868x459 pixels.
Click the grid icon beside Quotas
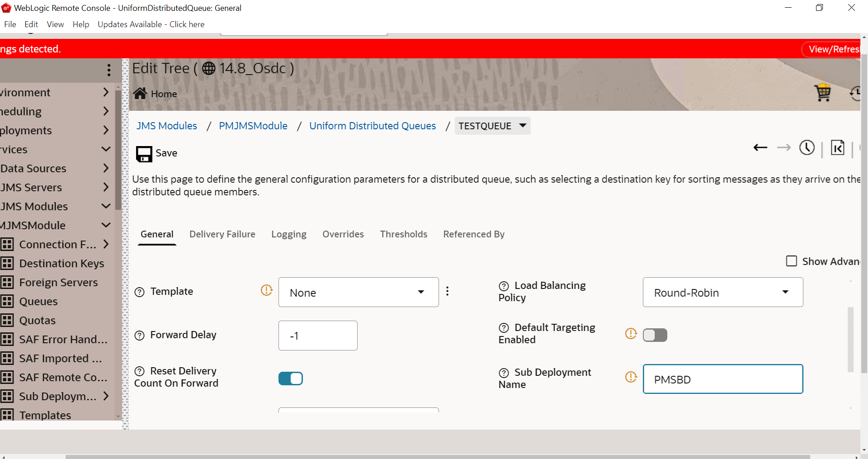(7, 320)
